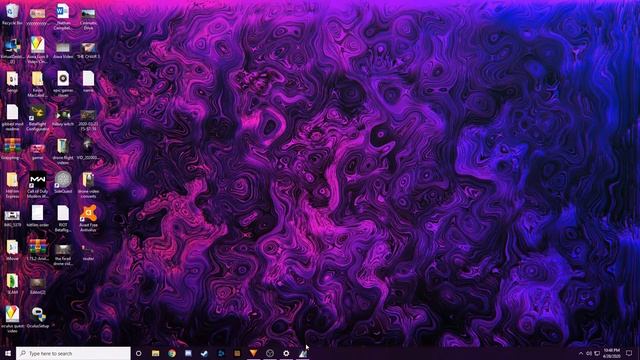The height and width of the screenshot is (360, 640).
Task: Open the oculus quest video icon
Action: (12, 319)
